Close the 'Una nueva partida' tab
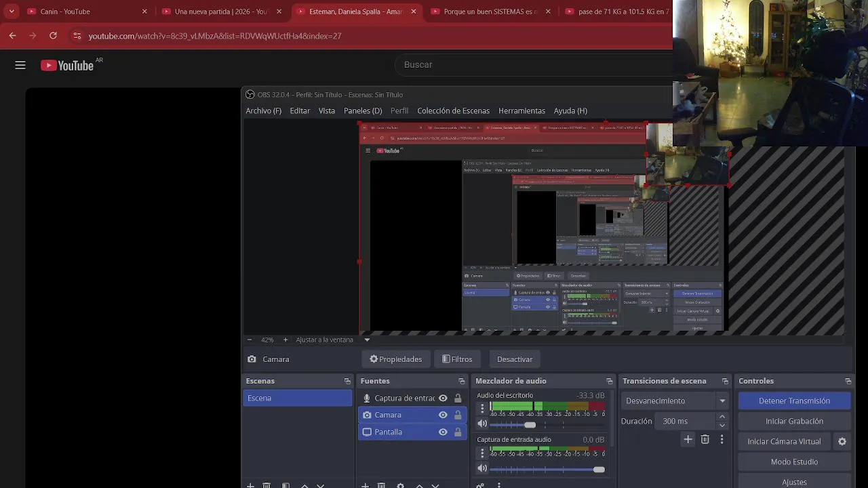Image resolution: width=868 pixels, height=488 pixels. (279, 12)
